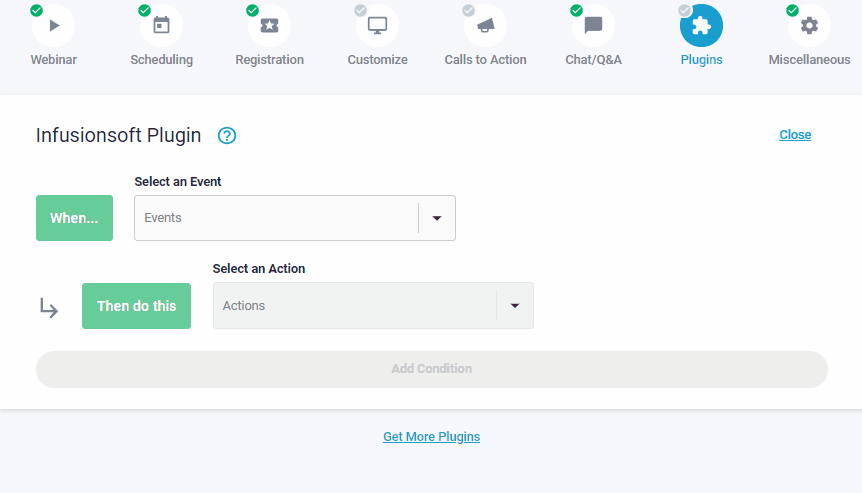The image size is (862, 493).
Task: Open the Webinar step play icon
Action: pyautogui.click(x=53, y=26)
